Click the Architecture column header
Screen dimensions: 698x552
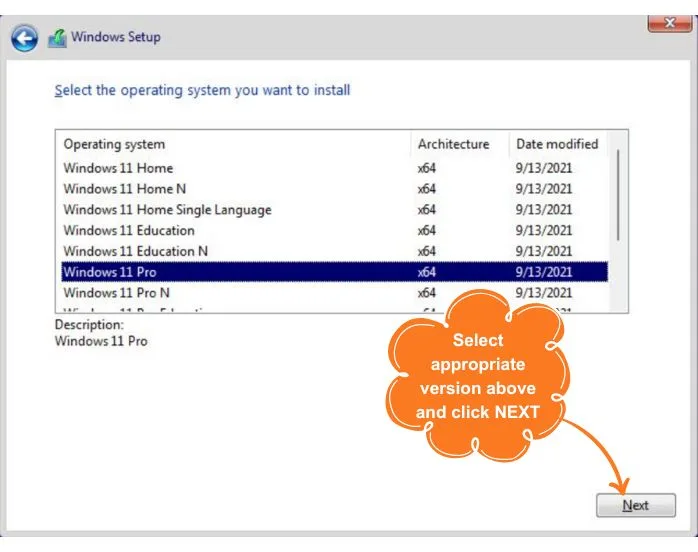(460, 144)
